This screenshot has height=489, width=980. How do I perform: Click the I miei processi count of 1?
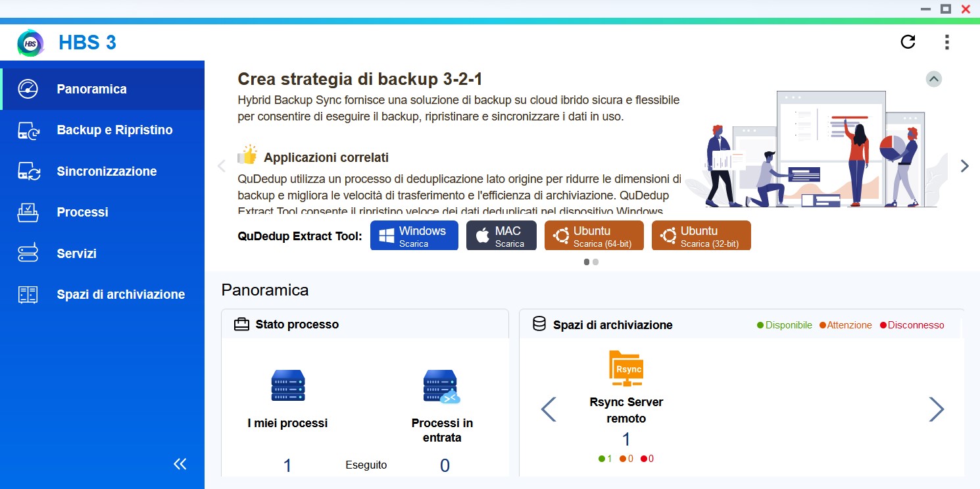tap(287, 466)
